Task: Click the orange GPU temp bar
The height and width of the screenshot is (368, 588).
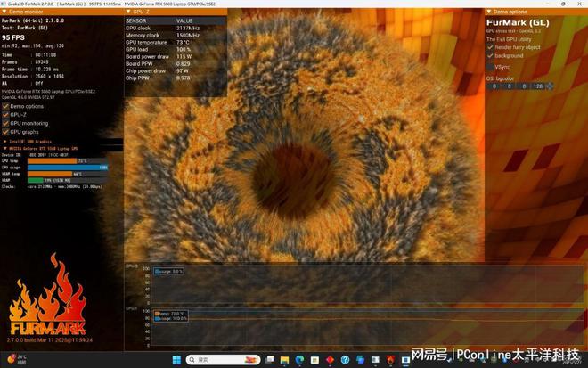Action: [x=53, y=161]
